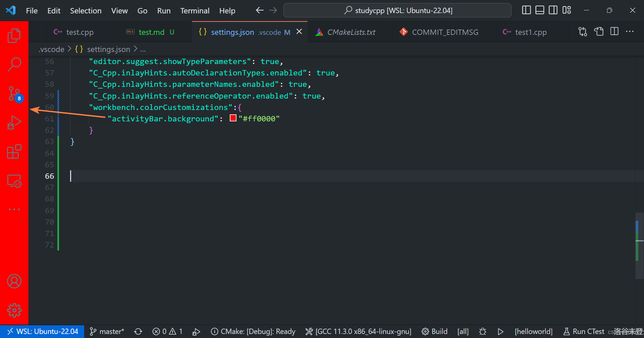Open the Remote Explorer view
The width and height of the screenshot is (644, 338).
pyautogui.click(x=14, y=181)
